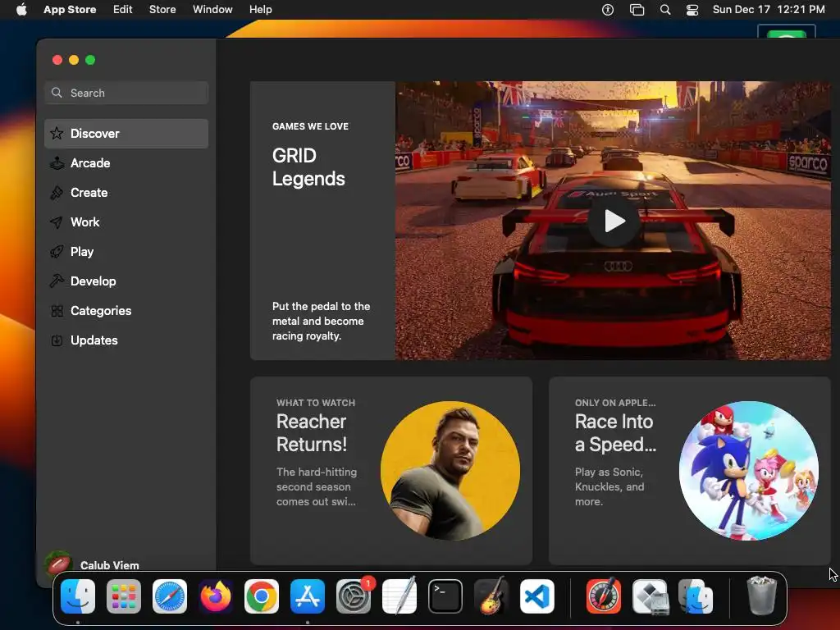Click the GAMES WE LOVE heading
840x630 pixels.
coord(310,126)
